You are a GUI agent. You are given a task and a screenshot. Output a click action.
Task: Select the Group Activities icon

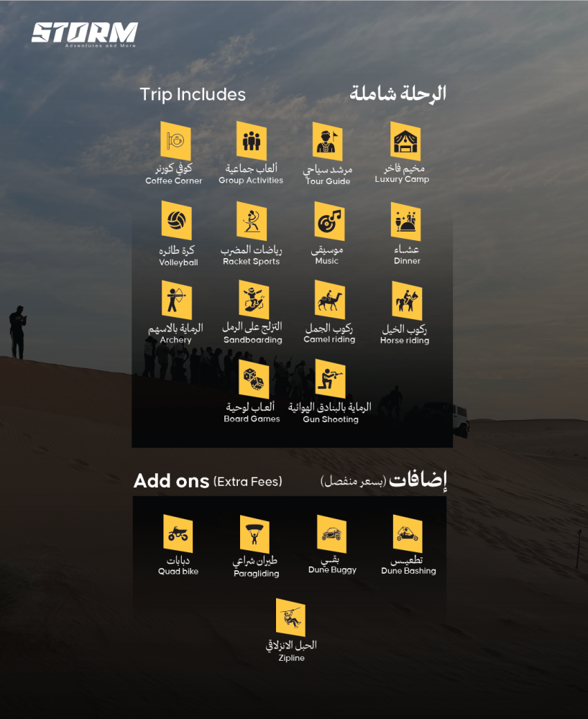click(x=251, y=141)
